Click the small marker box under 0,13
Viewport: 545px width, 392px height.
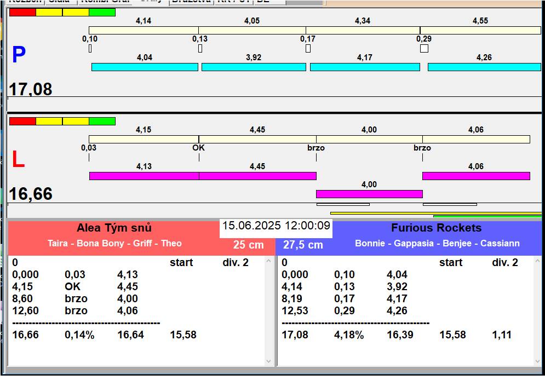pyautogui.click(x=200, y=49)
